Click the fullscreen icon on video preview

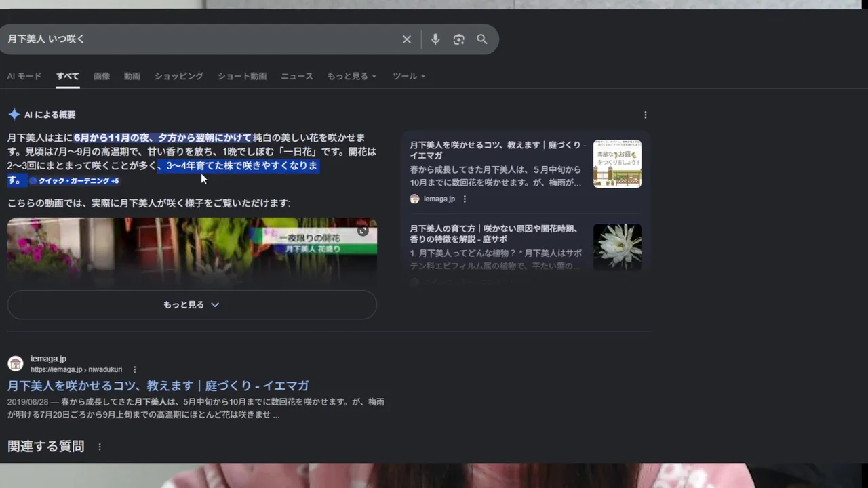363,230
